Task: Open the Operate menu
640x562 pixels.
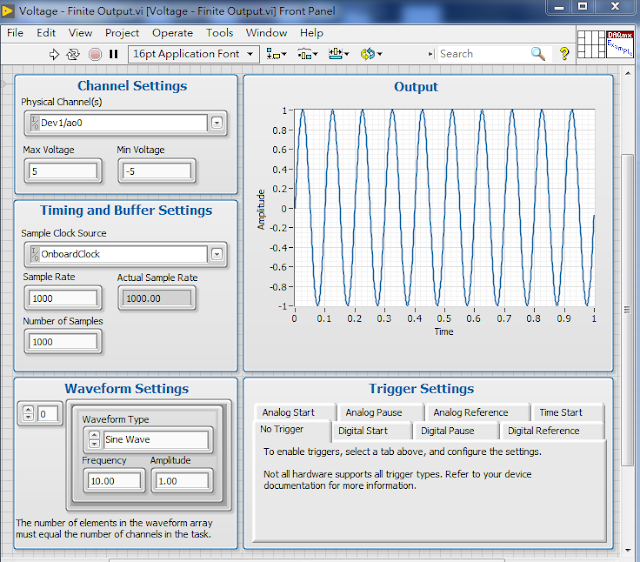Action: pyautogui.click(x=172, y=33)
